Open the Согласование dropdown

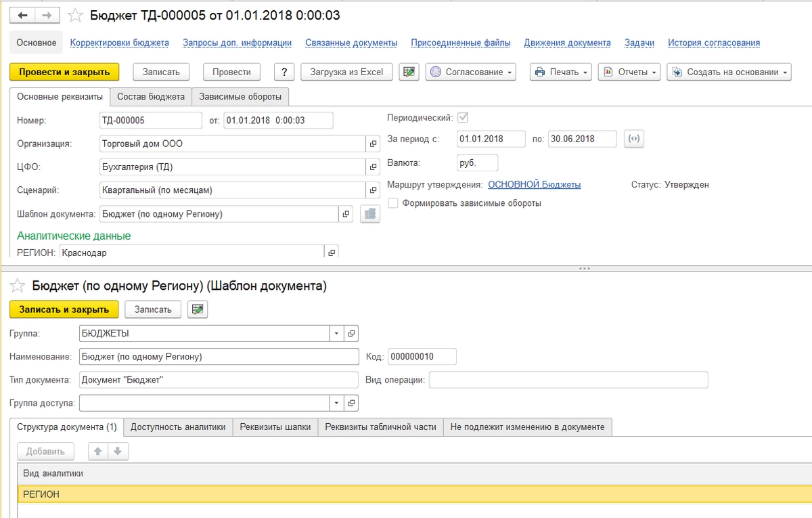(471, 72)
